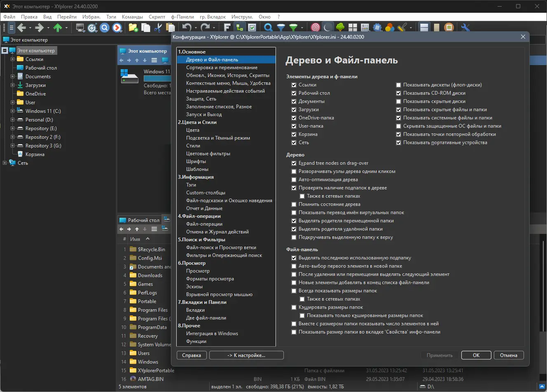Click the Back arrow in main toolbar

pos(21,28)
